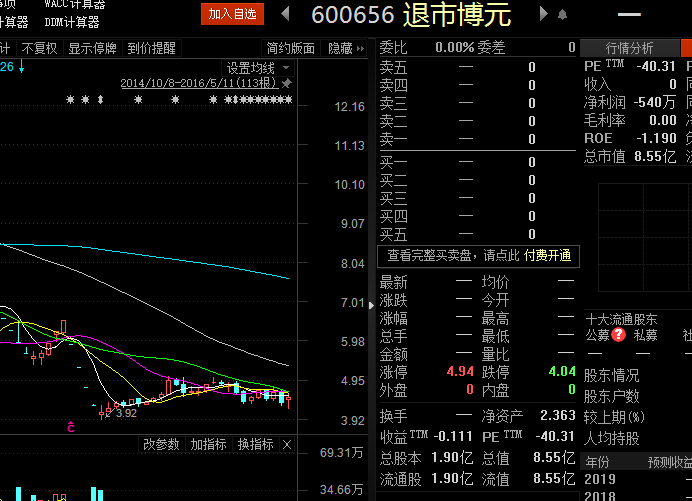Go to next stock with right arrow

543,14
